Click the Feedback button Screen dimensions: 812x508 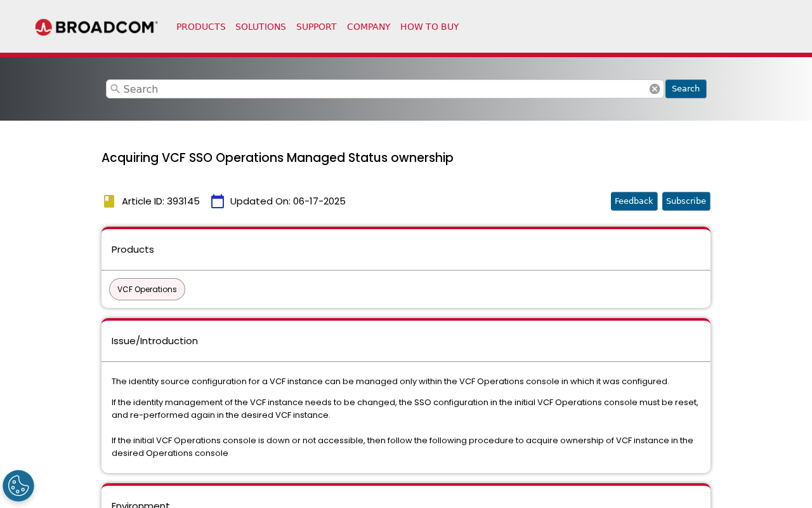click(634, 200)
